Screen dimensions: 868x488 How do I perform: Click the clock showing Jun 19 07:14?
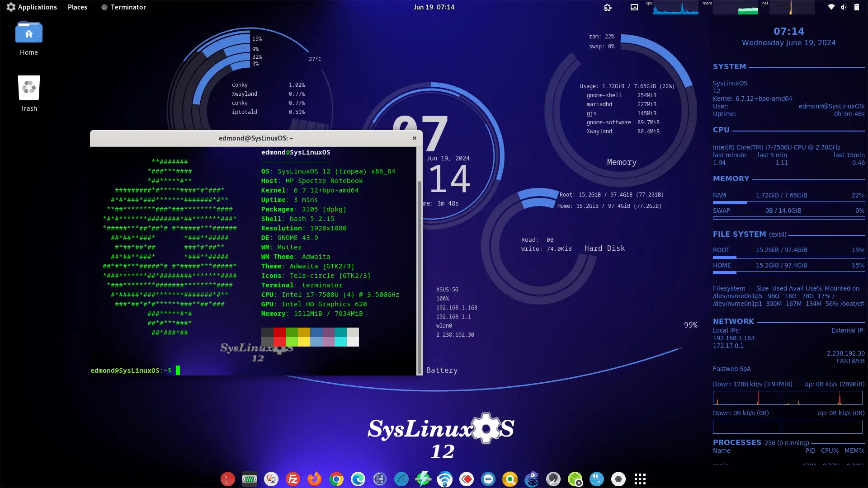[x=434, y=7]
